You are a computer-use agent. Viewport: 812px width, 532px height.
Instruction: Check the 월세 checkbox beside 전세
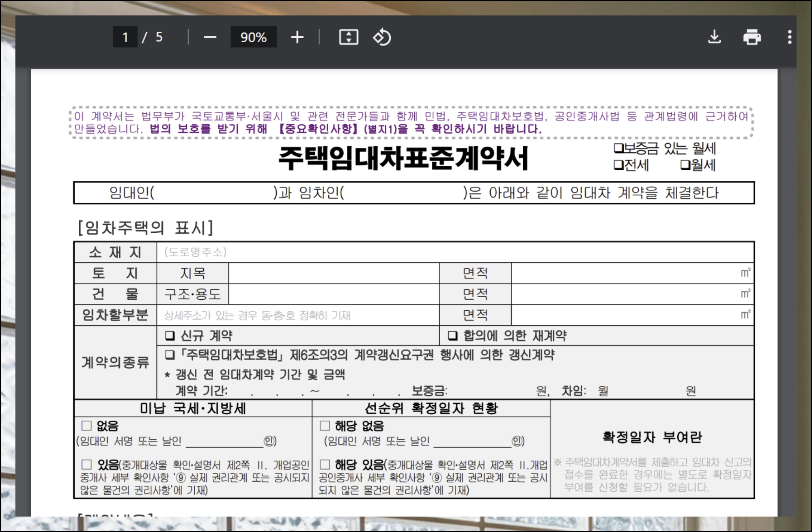coord(685,165)
